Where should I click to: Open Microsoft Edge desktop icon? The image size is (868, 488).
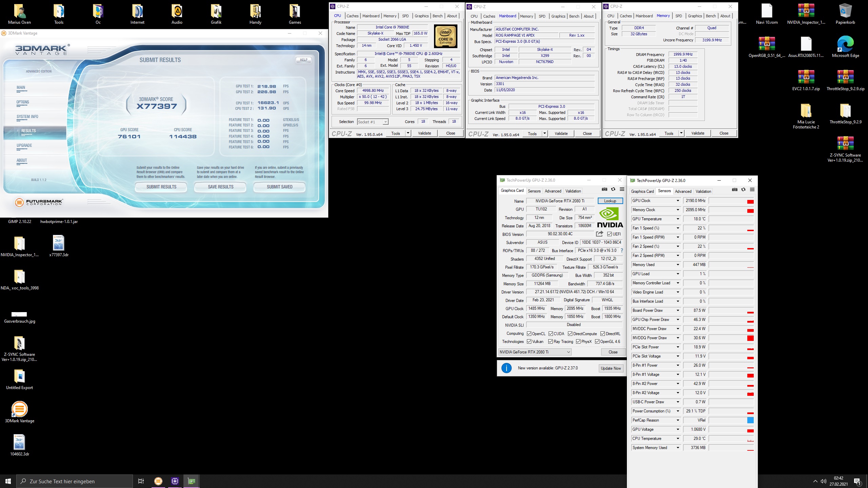[x=845, y=47]
